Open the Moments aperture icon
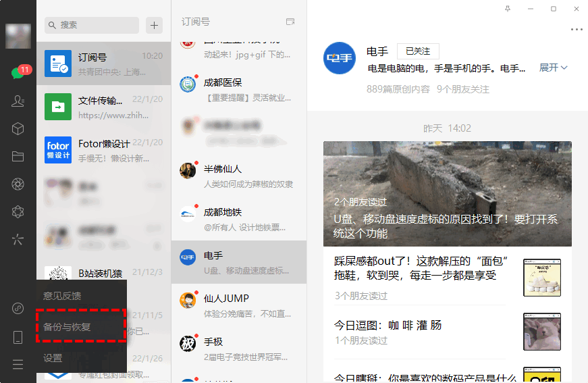This screenshot has height=383, width=588. point(18,184)
